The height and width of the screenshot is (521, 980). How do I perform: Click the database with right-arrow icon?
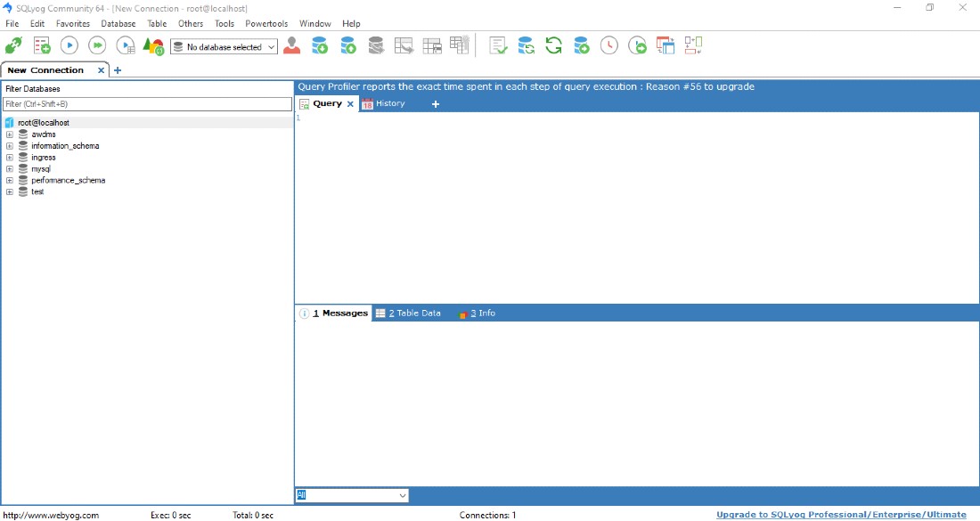point(581,45)
